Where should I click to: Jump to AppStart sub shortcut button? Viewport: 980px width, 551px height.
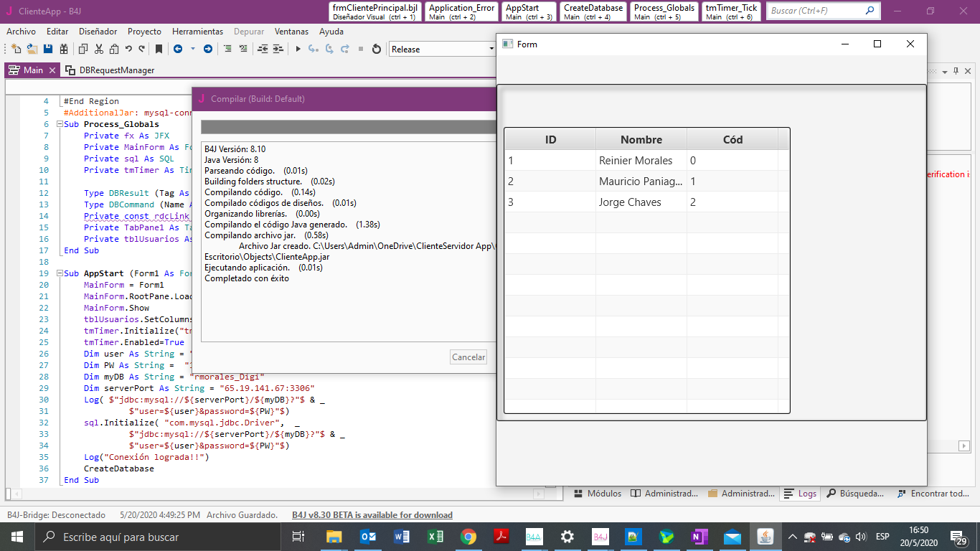[529, 11]
